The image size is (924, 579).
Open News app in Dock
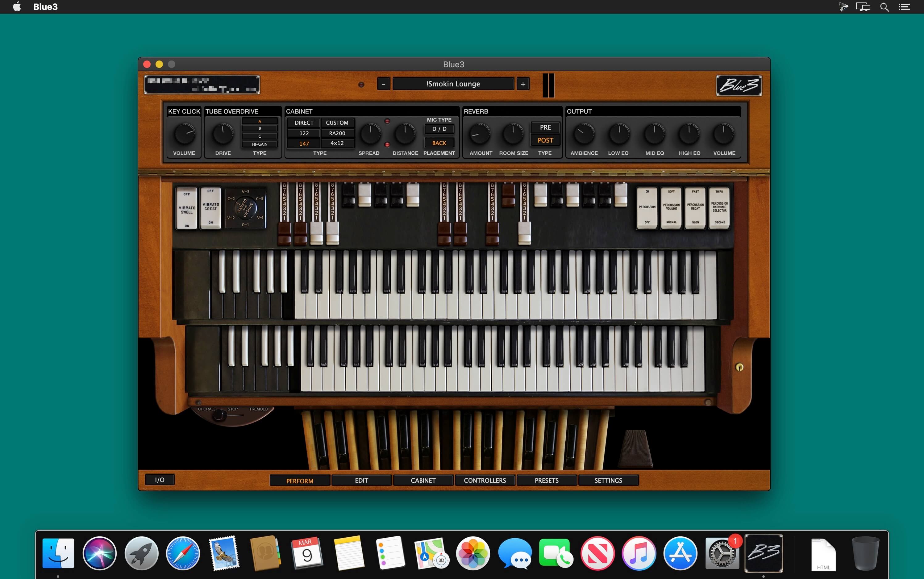[597, 553]
